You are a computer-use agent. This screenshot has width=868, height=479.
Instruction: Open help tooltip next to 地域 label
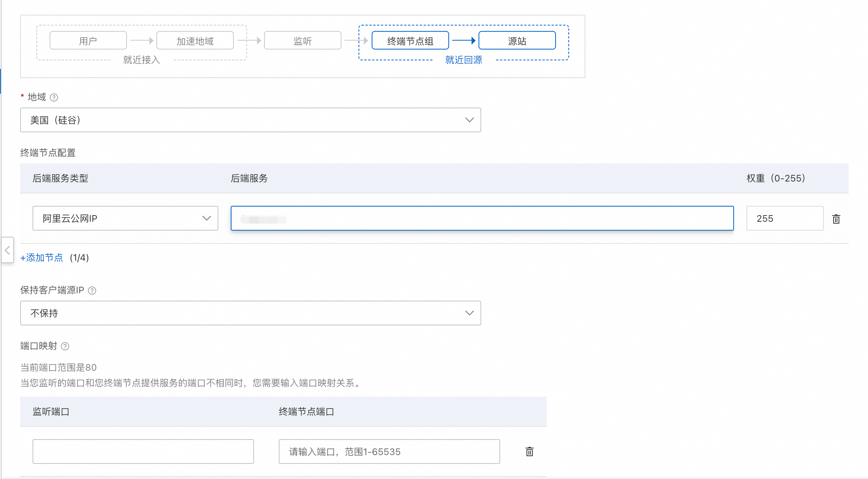point(54,98)
